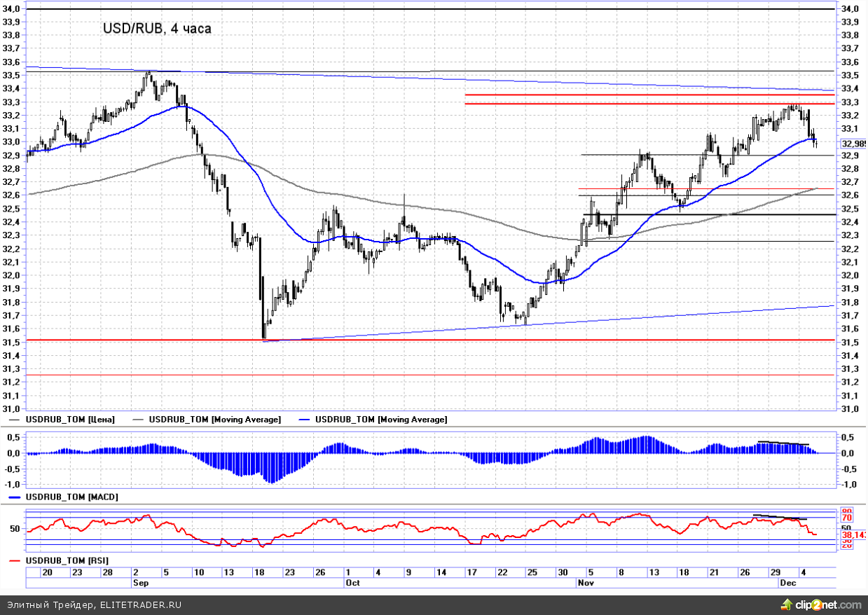Select the Sep month label on time axis
The height and width of the screenshot is (615, 868).
[x=141, y=582]
